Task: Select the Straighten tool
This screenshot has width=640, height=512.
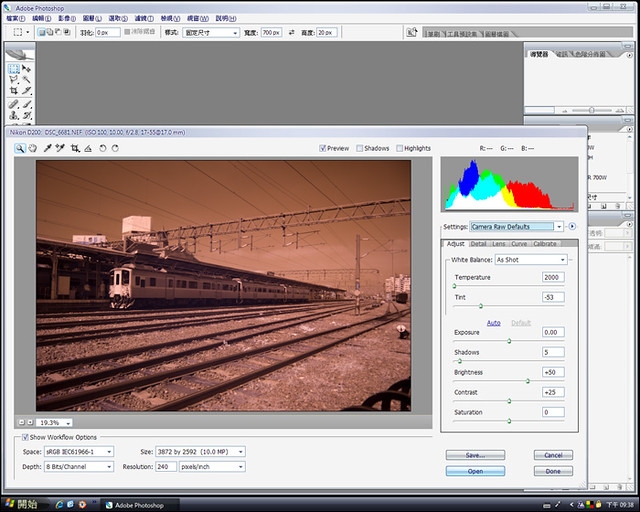Action: pos(88,148)
